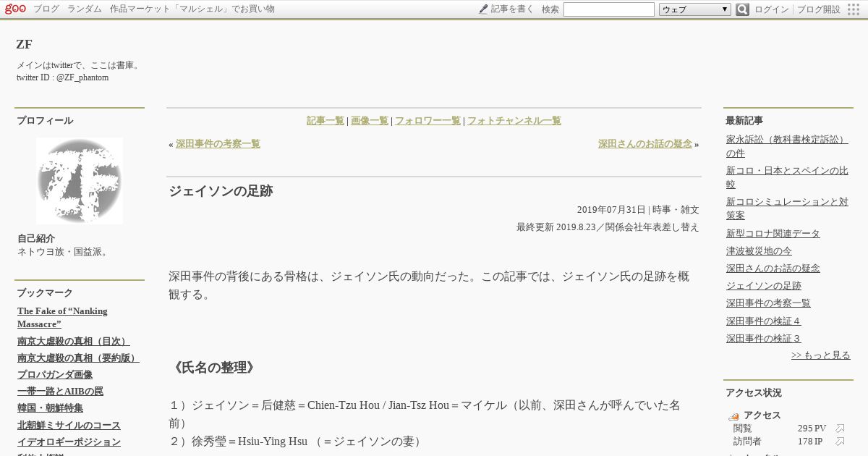Click the 295 PV value
This screenshot has width=868, height=456.
pos(812,428)
